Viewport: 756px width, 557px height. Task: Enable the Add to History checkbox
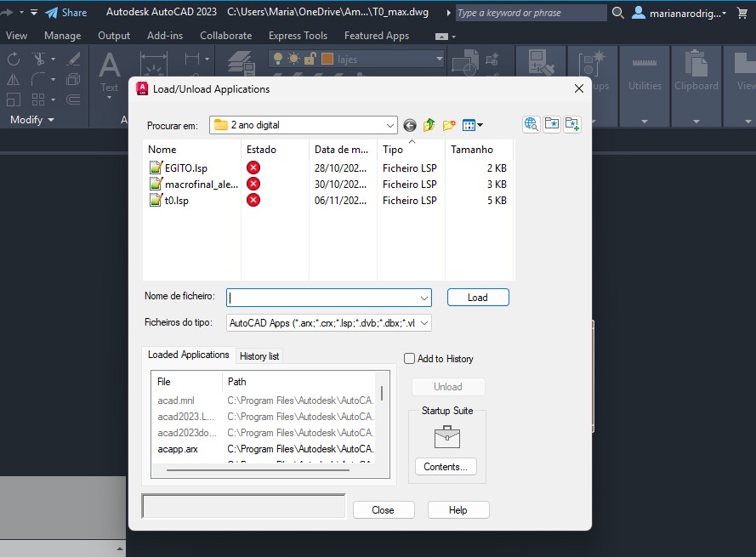[409, 359]
